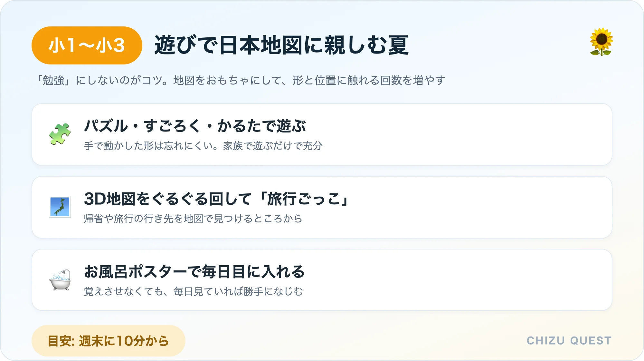Click the CHIZU QUEST brand label
The image size is (644, 361).
click(569, 341)
